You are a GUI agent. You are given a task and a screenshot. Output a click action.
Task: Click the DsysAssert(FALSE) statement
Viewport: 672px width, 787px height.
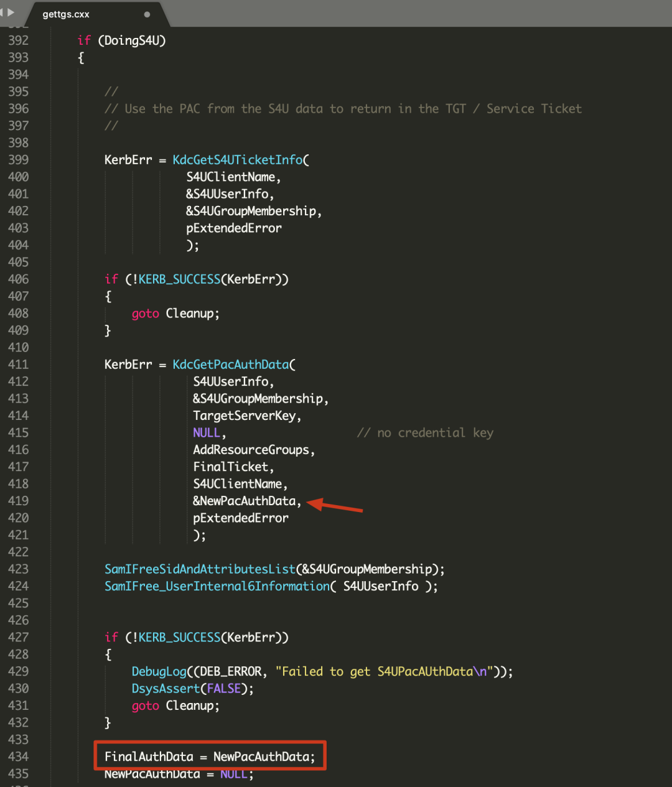click(193, 689)
